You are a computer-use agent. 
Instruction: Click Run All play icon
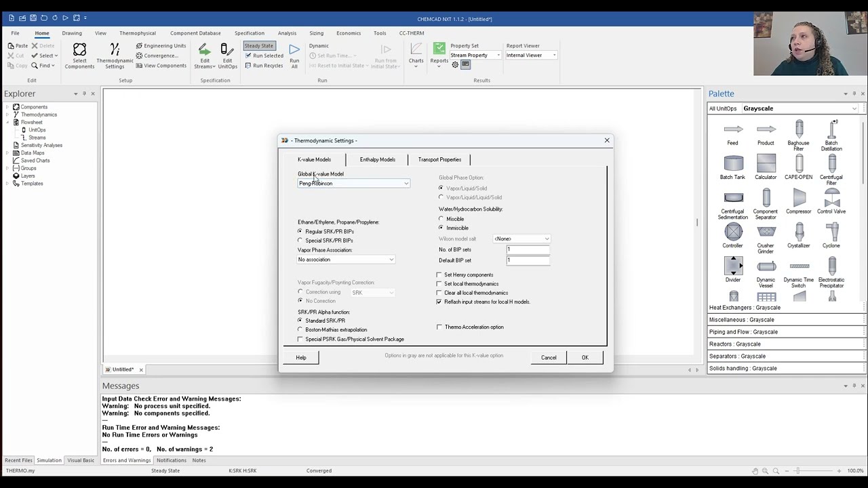pyautogui.click(x=294, y=56)
